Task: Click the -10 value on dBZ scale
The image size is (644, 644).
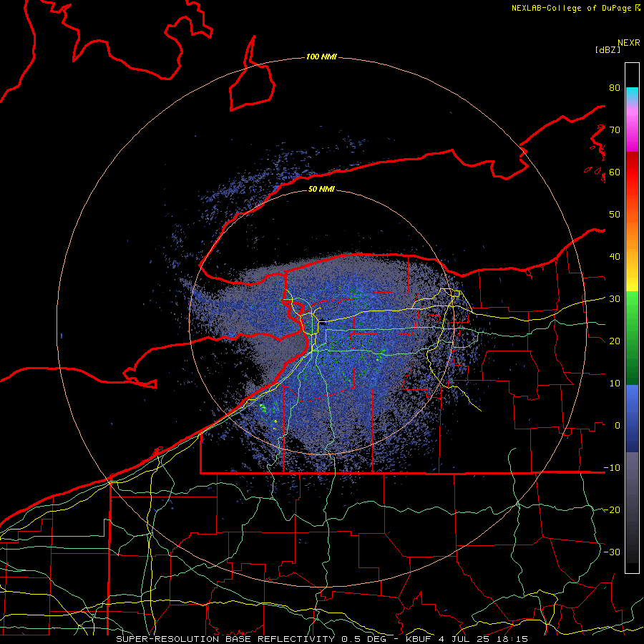Action: [612, 468]
